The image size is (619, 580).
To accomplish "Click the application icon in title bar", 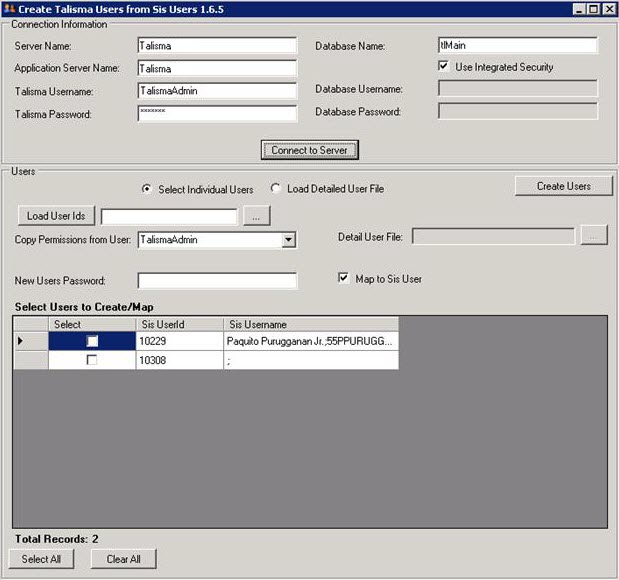I will tap(9, 8).
